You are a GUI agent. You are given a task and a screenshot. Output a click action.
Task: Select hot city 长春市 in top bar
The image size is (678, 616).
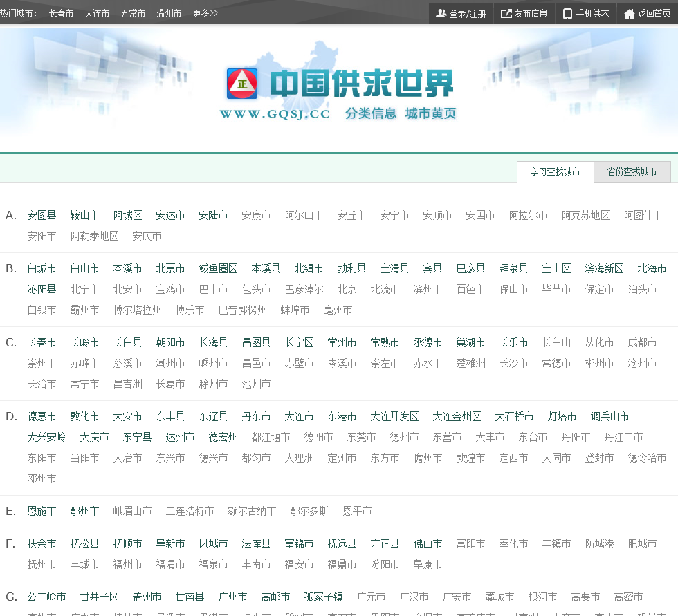(x=61, y=13)
